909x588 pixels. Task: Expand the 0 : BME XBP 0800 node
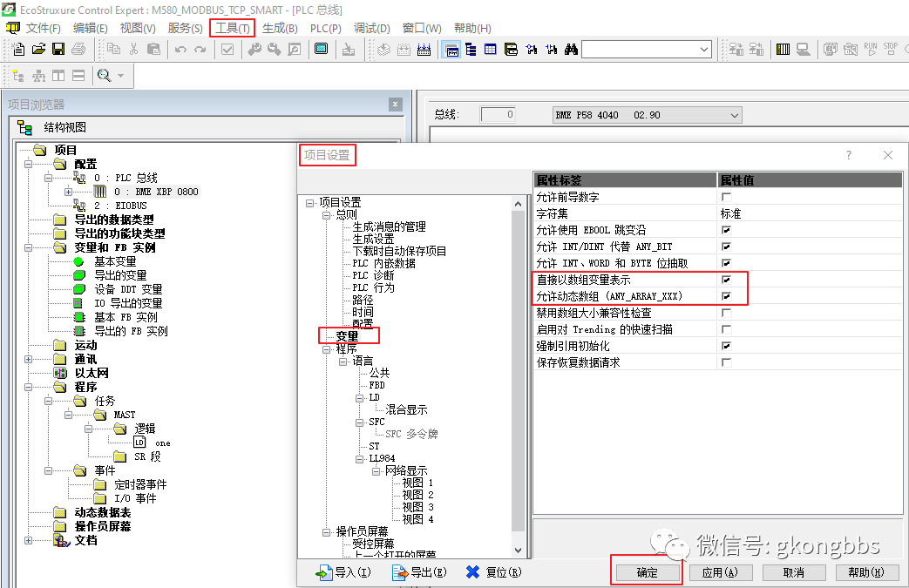(x=68, y=192)
